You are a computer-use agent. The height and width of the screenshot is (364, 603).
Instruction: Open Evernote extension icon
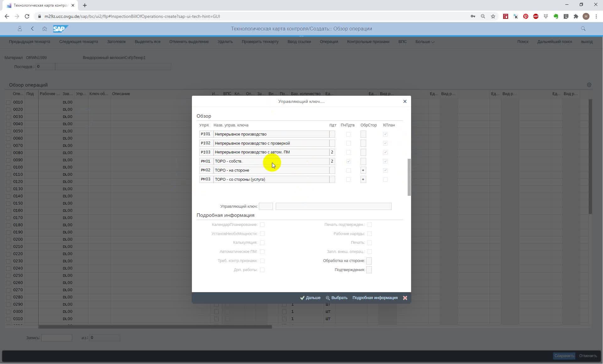[x=556, y=16]
